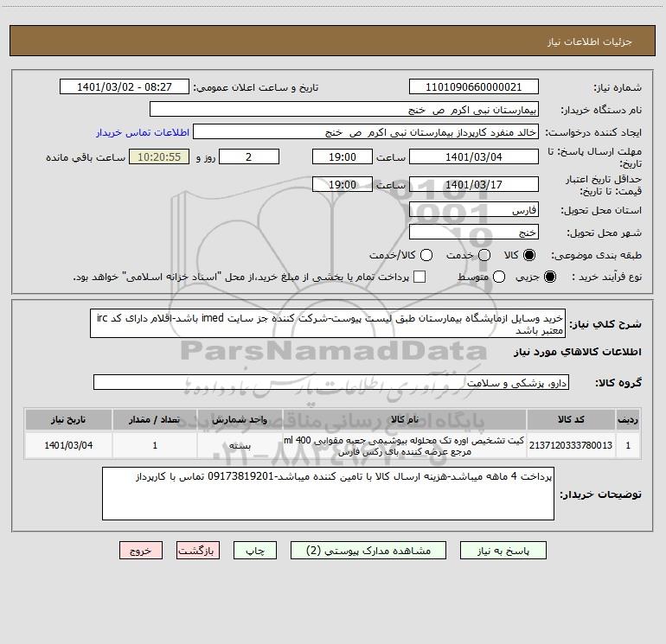Image resolution: width=666 pixels, height=644 pixels.
Task: Click product code 2137120333780013 cell
Action: (x=571, y=445)
